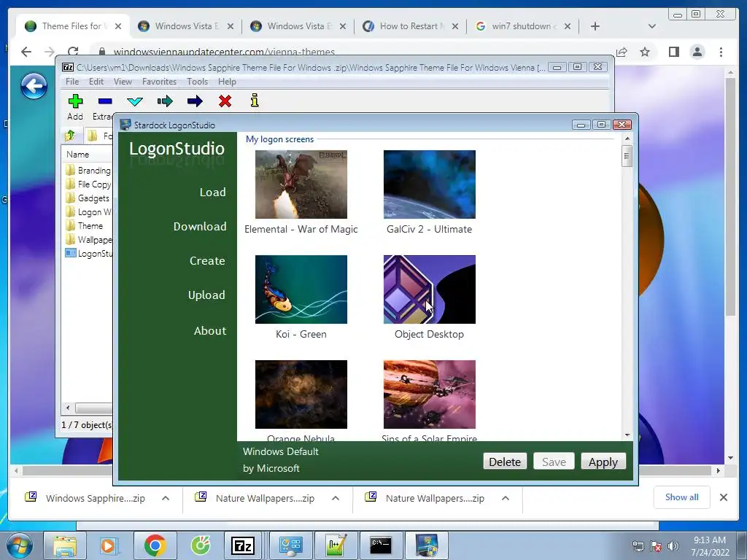Click the grayed Save button in LogonStudio
Image resolution: width=747 pixels, height=560 pixels.
click(554, 462)
